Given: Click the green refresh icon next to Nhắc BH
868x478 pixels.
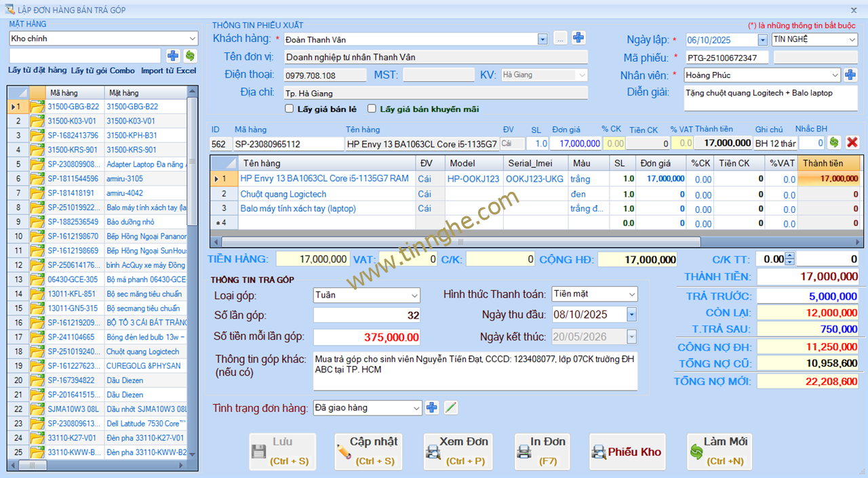Looking at the screenshot, I should [x=834, y=142].
